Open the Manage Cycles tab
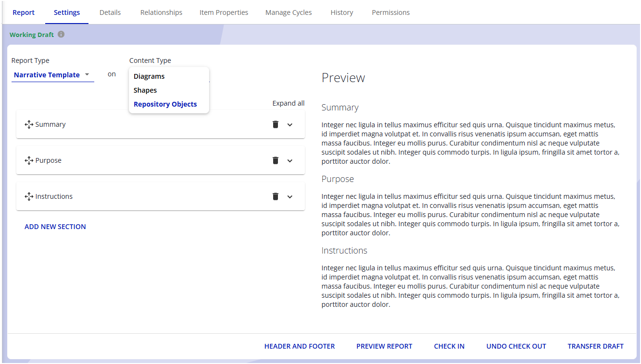 tap(289, 12)
